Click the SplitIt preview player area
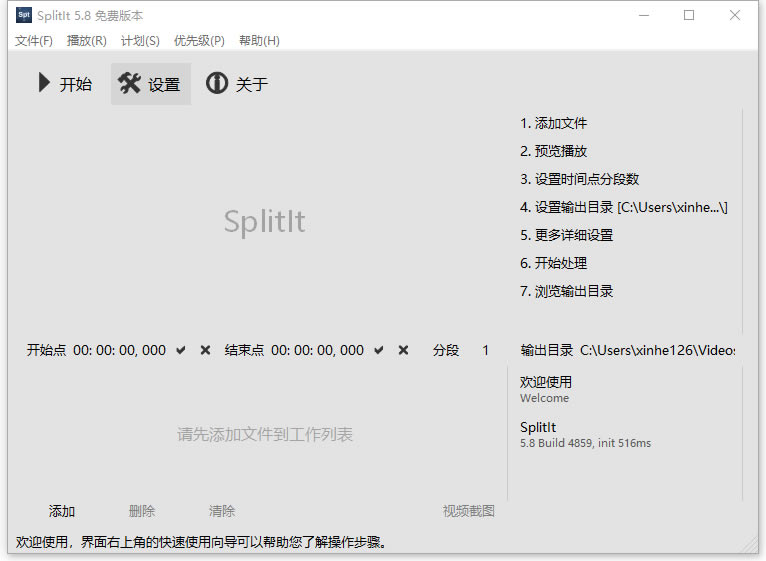 click(264, 221)
